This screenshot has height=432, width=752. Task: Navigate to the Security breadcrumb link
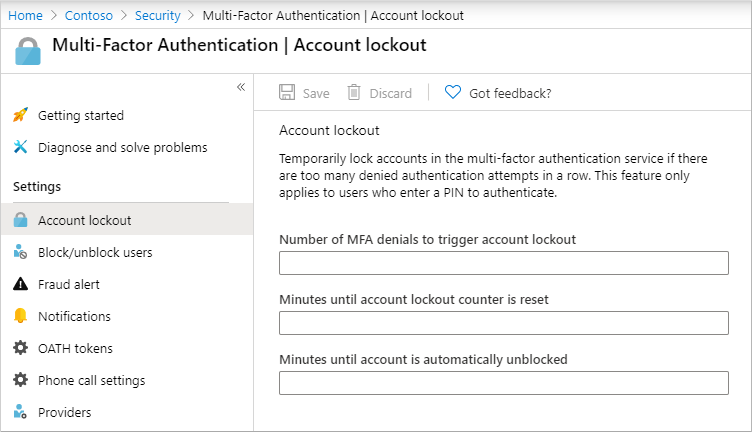(157, 15)
